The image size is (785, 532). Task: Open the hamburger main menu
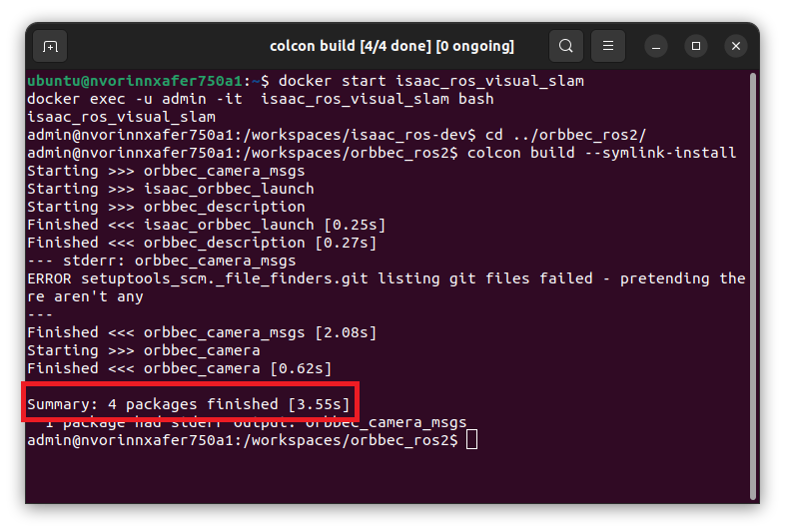click(608, 46)
